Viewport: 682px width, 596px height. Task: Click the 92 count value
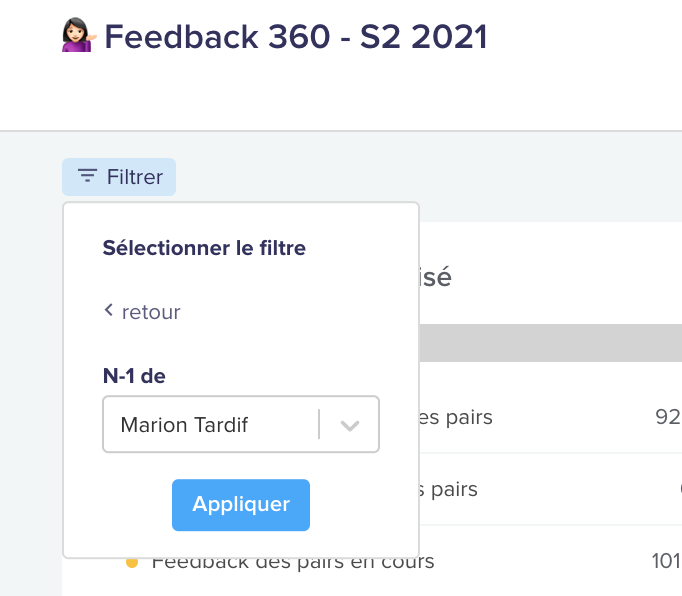(x=668, y=417)
